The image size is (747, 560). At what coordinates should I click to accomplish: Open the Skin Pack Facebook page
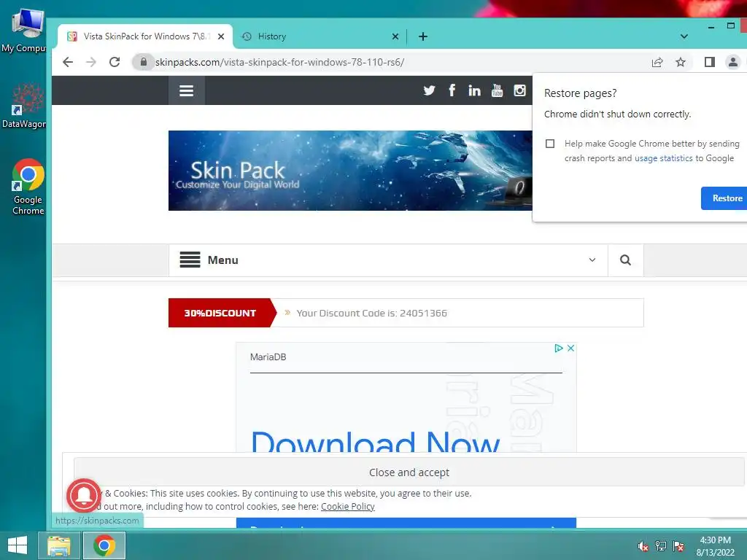(452, 90)
